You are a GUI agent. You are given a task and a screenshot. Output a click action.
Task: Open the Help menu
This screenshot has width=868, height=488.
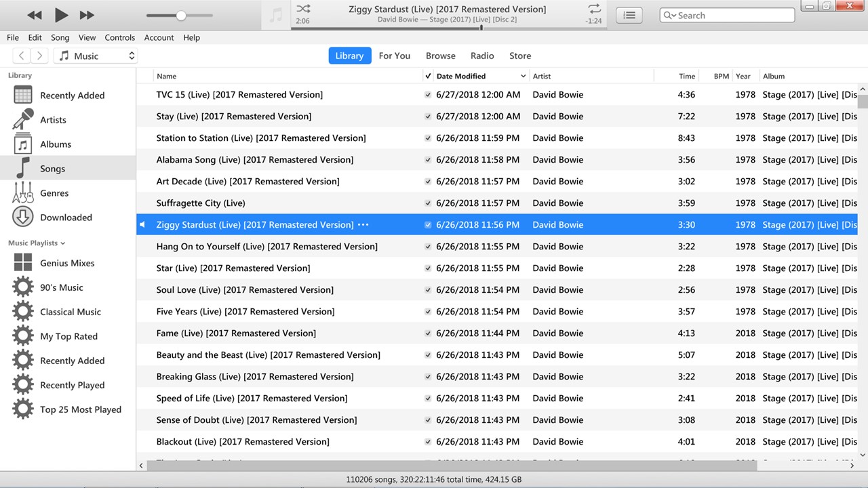coord(191,37)
